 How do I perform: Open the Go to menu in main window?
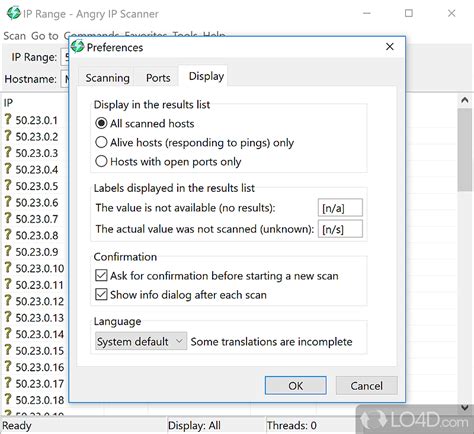tap(45, 36)
